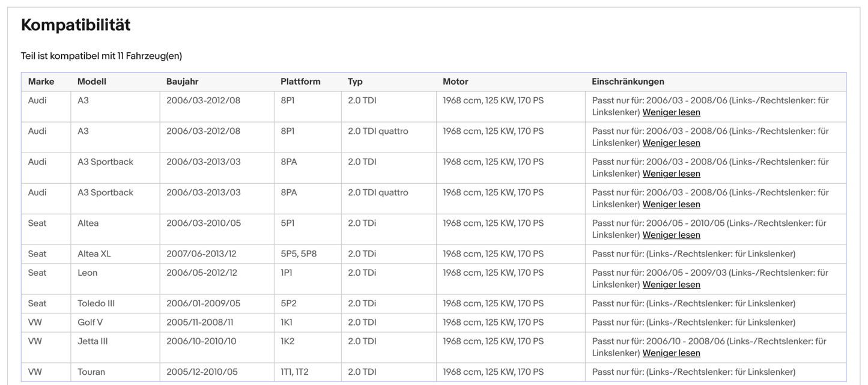Image resolution: width=868 pixels, height=385 pixels.
Task: Click the 'Einschränkungen' column header
Action: click(x=628, y=82)
